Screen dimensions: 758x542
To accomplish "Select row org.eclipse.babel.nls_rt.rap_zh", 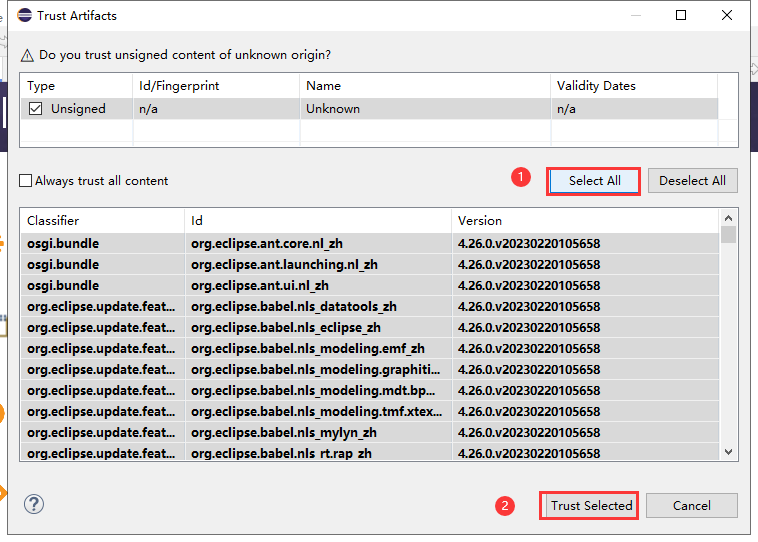I will [370, 452].
